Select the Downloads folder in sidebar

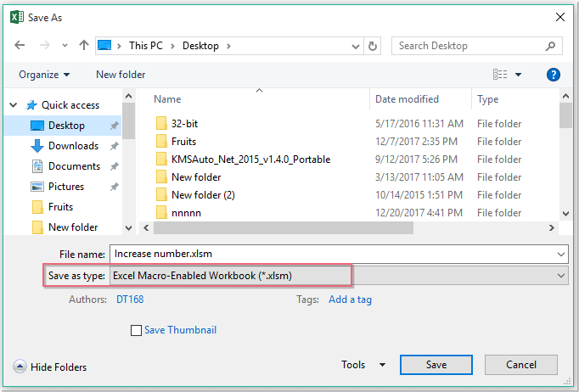tap(72, 146)
